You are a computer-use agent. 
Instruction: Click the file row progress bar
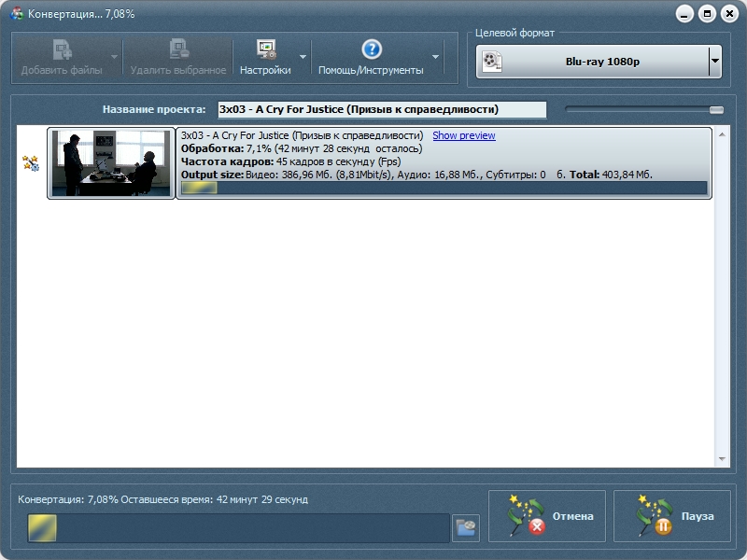[x=444, y=188]
